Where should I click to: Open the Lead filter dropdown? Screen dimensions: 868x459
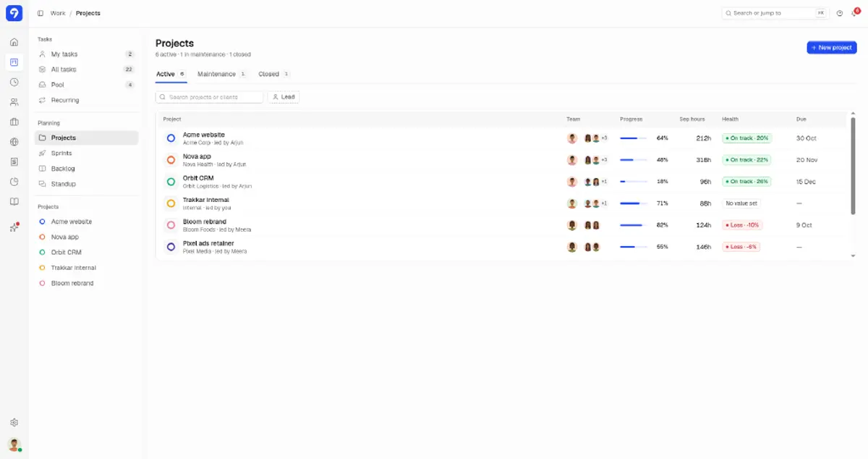(x=284, y=97)
